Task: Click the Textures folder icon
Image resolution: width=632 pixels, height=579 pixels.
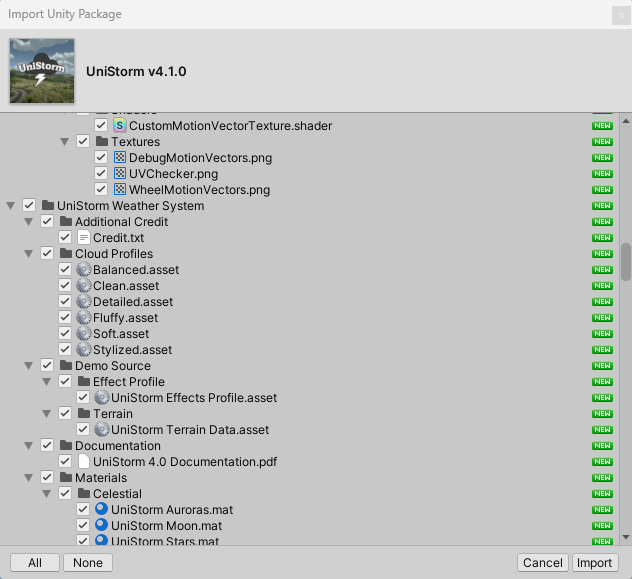Action: point(102,141)
